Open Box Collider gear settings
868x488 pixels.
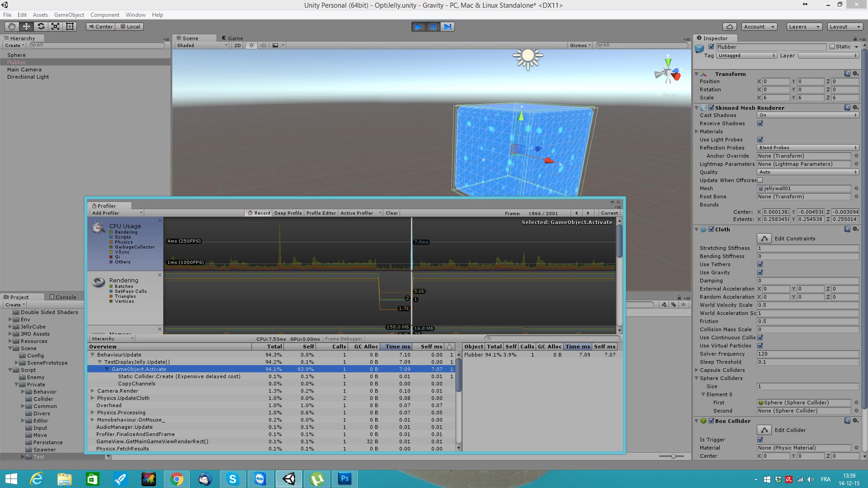[x=855, y=421]
